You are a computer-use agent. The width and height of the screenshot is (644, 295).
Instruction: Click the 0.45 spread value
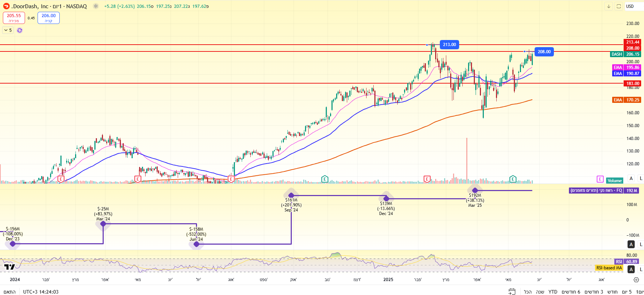pos(31,18)
